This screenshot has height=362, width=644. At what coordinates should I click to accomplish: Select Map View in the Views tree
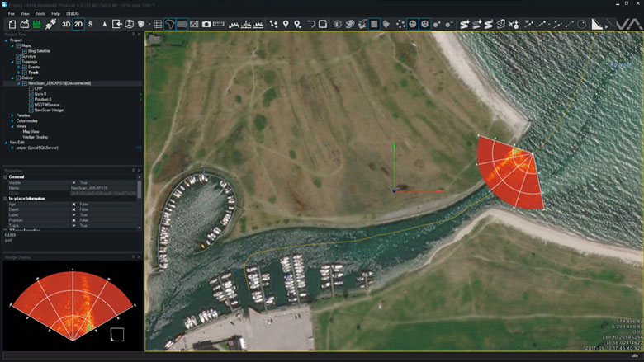(31, 131)
